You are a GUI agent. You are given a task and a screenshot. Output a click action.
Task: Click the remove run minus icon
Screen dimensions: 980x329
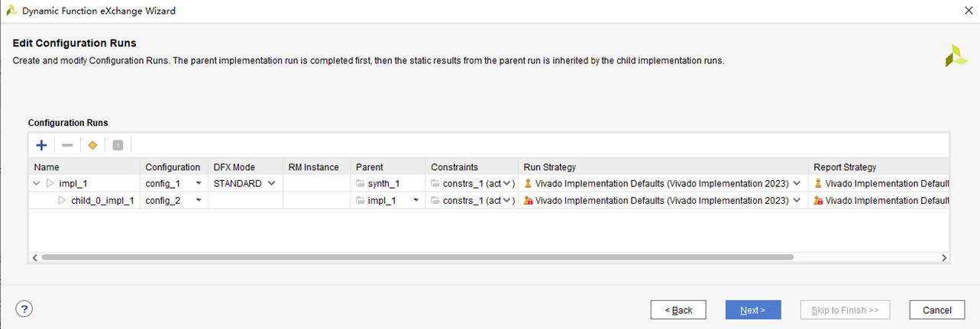tap(67, 145)
